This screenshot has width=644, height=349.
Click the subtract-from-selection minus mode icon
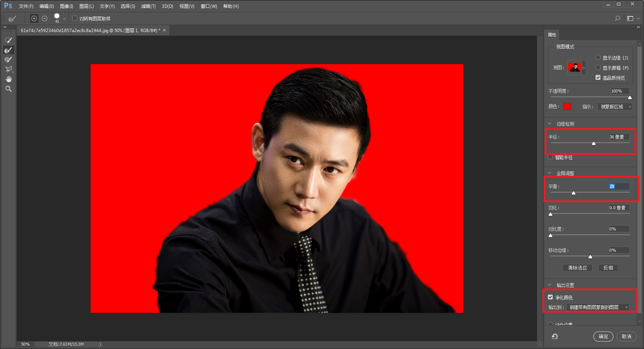(45, 18)
